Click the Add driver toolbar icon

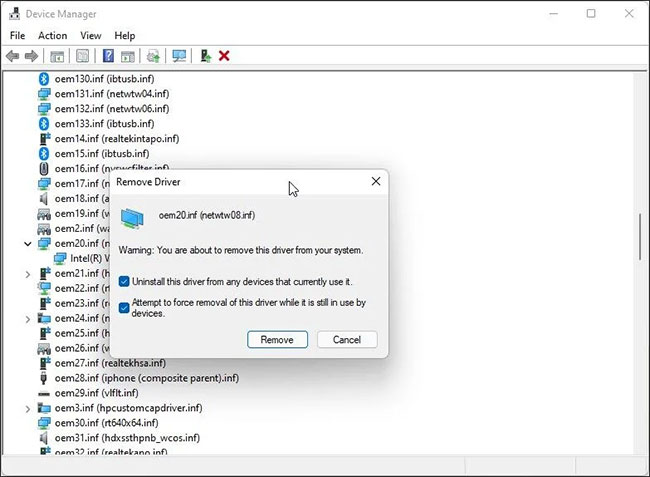pyautogui.click(x=205, y=56)
